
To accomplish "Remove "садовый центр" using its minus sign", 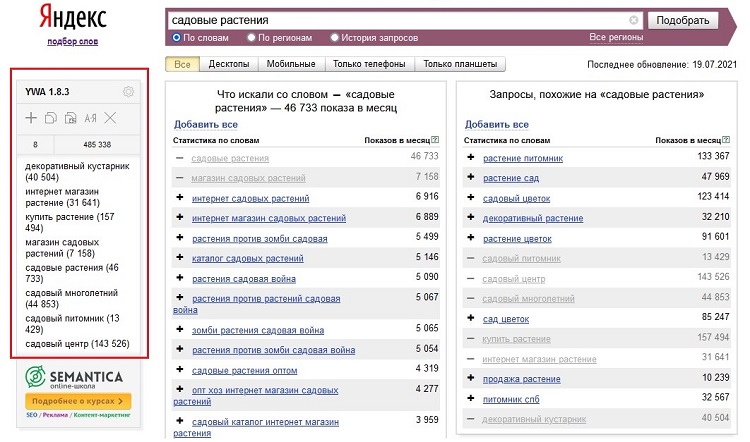I will tap(470, 278).
